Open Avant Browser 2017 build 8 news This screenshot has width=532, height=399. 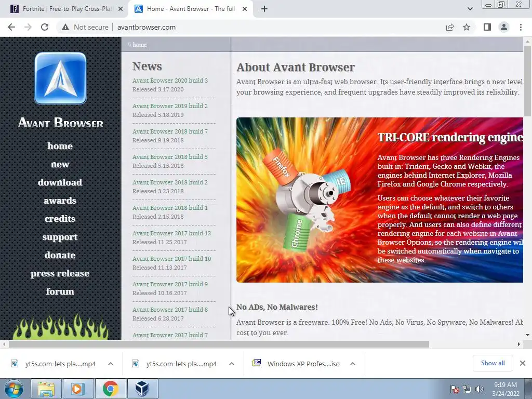pyautogui.click(x=170, y=310)
